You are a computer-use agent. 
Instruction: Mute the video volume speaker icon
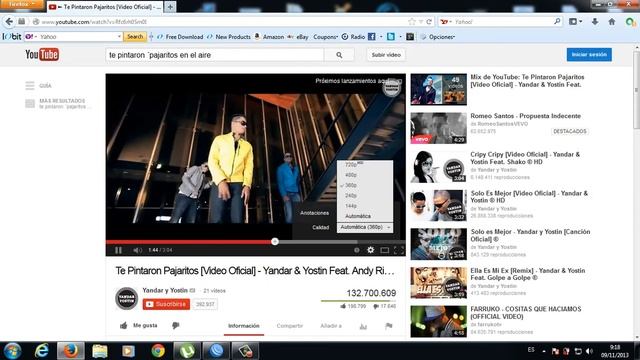pyautogui.click(x=137, y=250)
